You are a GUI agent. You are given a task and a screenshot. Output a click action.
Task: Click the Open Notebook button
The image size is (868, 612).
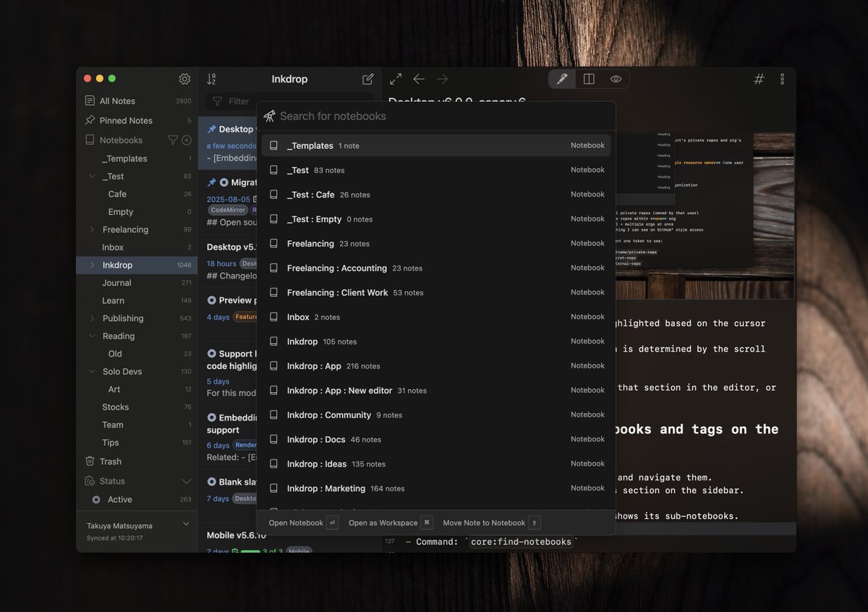298,522
